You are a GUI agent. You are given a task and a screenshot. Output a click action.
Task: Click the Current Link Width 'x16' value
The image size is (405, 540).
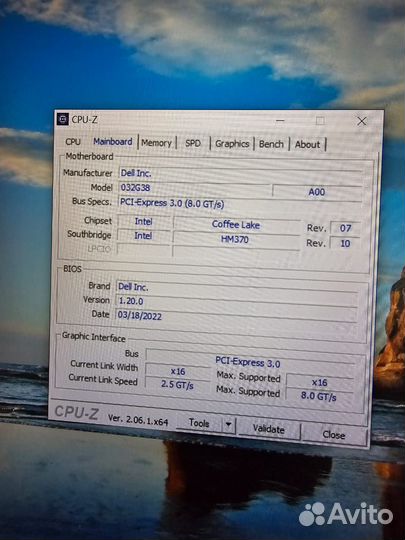[178, 371]
